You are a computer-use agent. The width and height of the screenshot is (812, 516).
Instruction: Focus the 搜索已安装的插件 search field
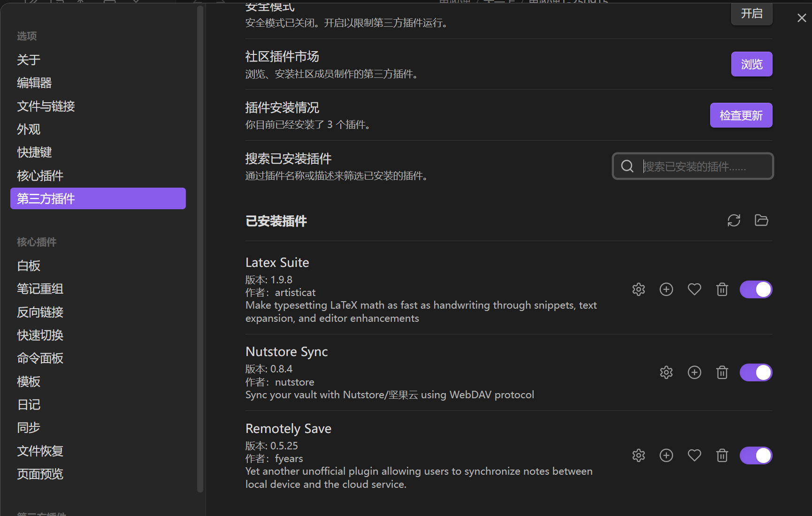tap(699, 167)
